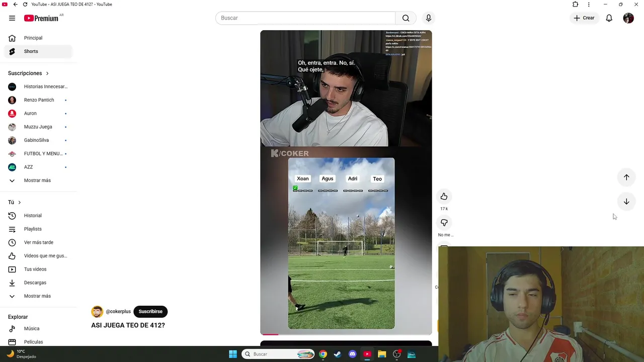Open Discord from taskbar
Image resolution: width=644 pixels, height=362 pixels.
point(352,354)
